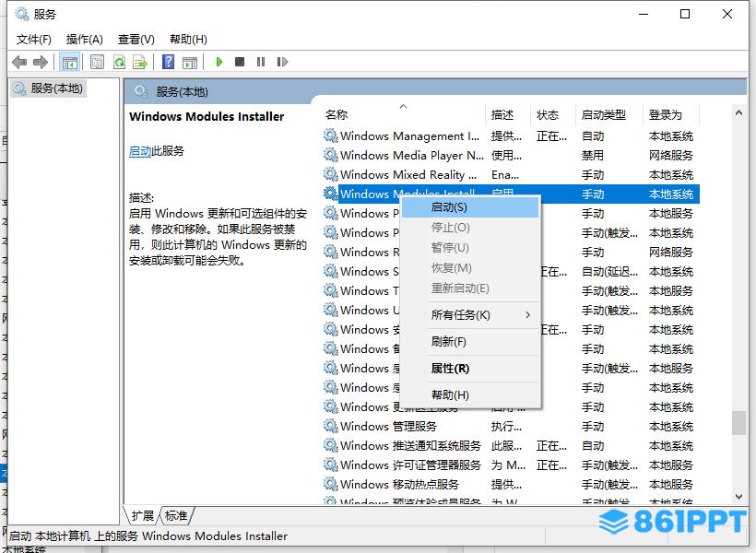
Task: Sort by the 描述 column header
Action: pos(508,114)
